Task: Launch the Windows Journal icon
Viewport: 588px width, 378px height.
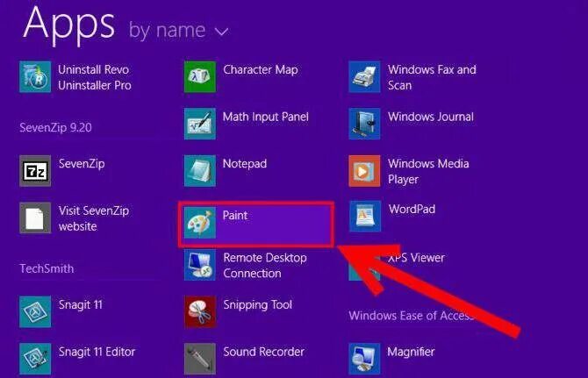Action: (364, 124)
